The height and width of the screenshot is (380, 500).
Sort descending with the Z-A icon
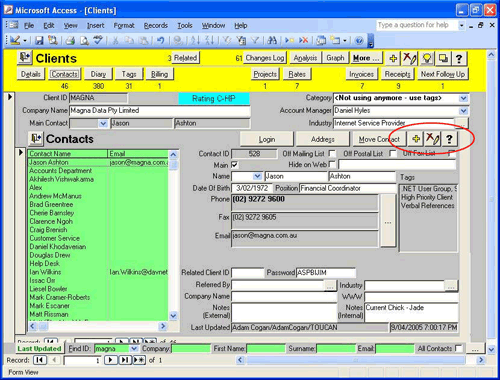(210, 41)
